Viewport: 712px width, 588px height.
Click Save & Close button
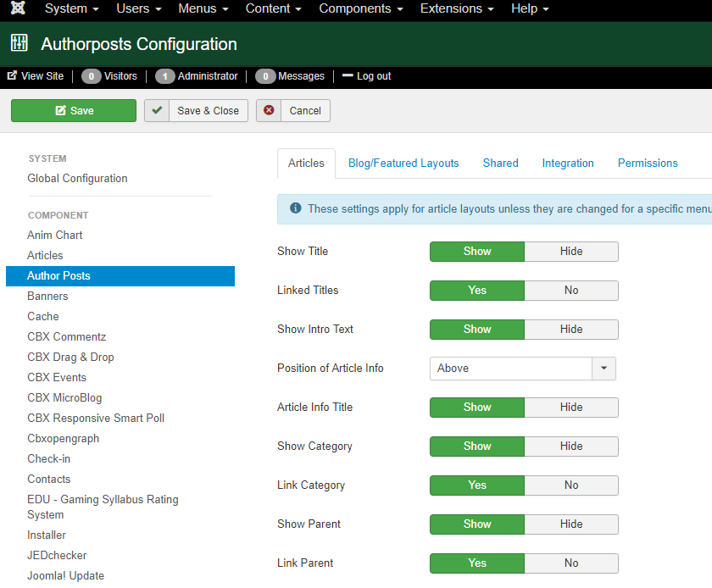pyautogui.click(x=196, y=110)
